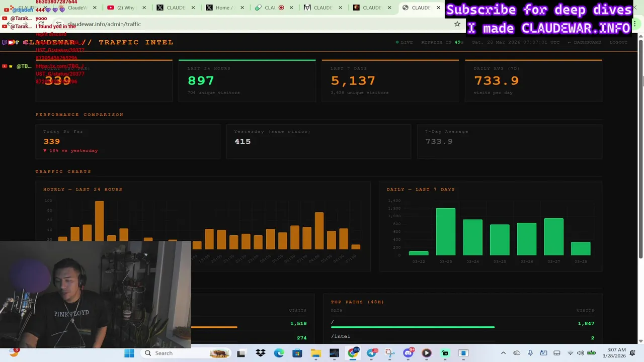The width and height of the screenshot is (644, 362).
Task: Launch Microsoft Edge from the taskbar
Action: (279, 353)
